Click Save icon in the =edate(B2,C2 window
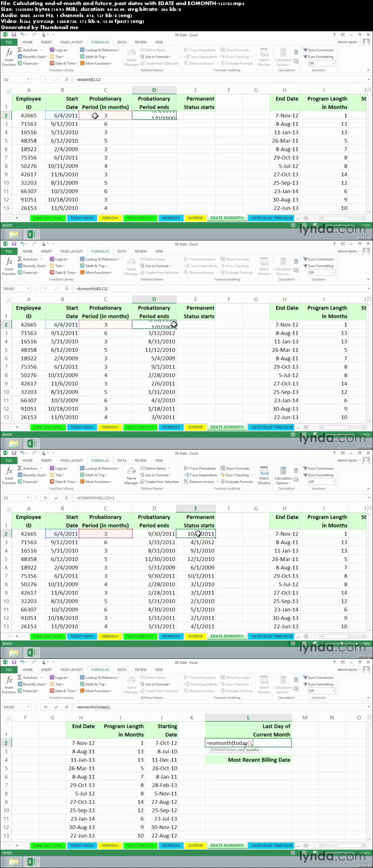The width and height of the screenshot is (373, 868). click(14, 35)
